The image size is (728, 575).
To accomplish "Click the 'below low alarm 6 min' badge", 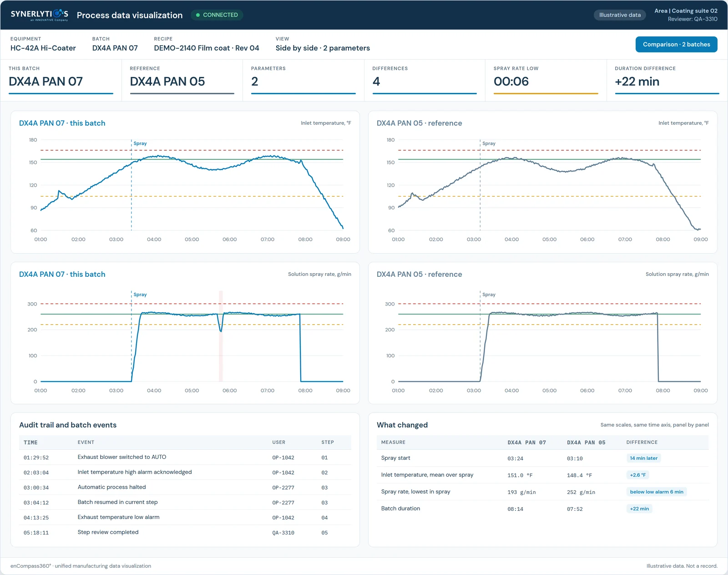I will pyautogui.click(x=657, y=492).
